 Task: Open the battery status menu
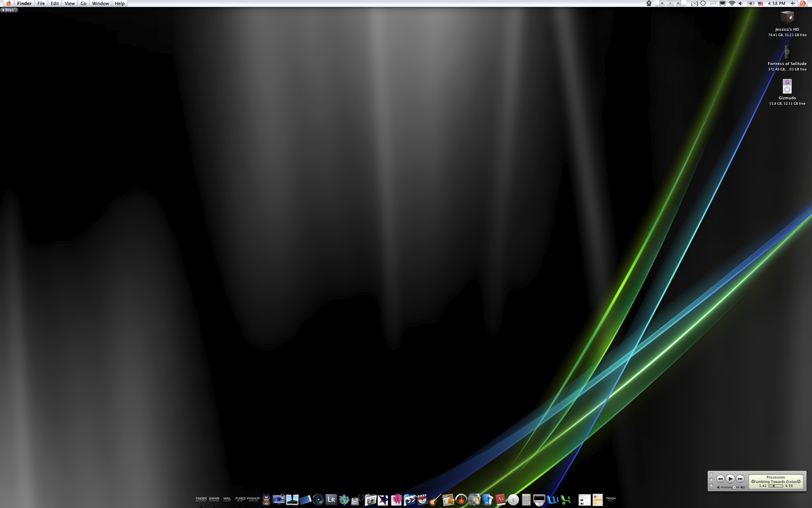click(x=751, y=3)
